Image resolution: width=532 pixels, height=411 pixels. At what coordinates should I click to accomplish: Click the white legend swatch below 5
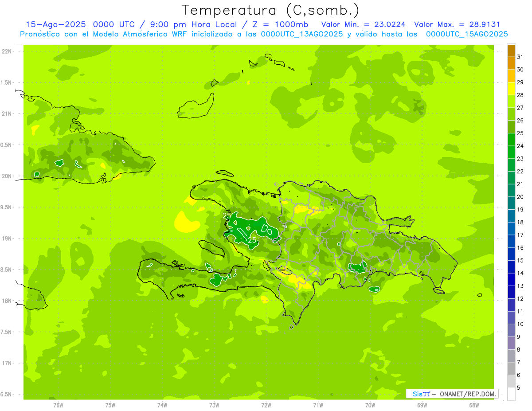[511, 394]
